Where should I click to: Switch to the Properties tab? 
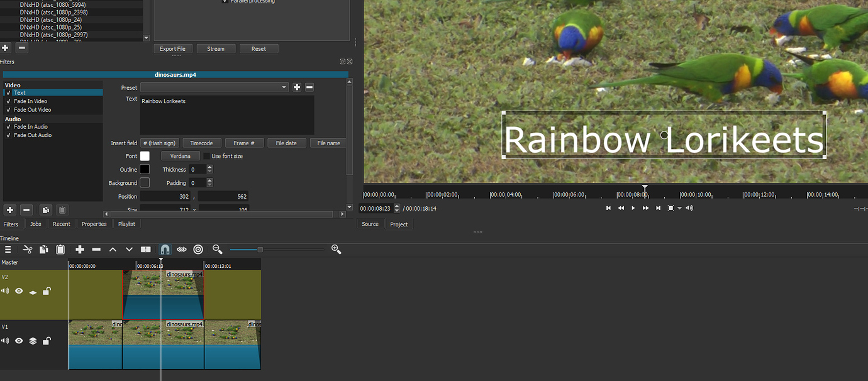[x=94, y=224]
